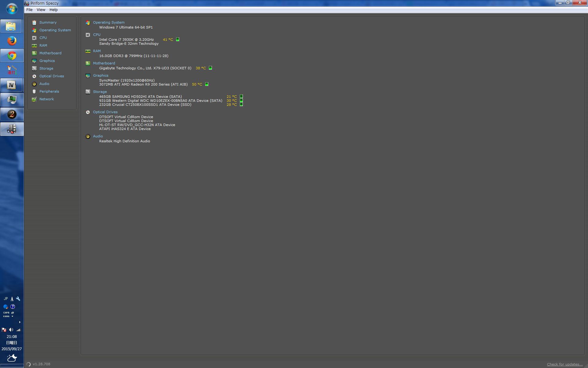588x368 pixels.
Task: Open Firefox from the taskbar
Action: [x=12, y=41]
